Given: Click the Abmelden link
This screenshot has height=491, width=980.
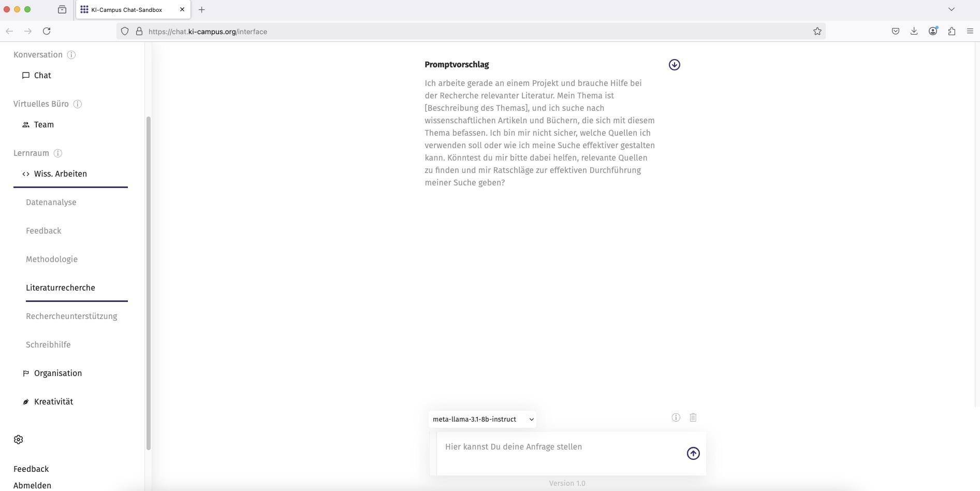Looking at the screenshot, I should 32,485.
